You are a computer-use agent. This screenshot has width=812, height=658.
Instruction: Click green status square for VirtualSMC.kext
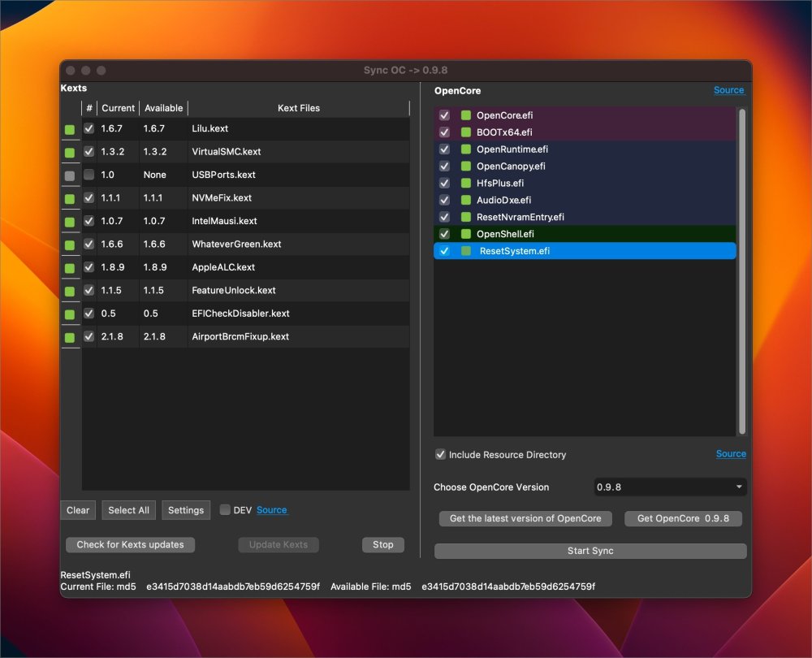[x=69, y=153]
